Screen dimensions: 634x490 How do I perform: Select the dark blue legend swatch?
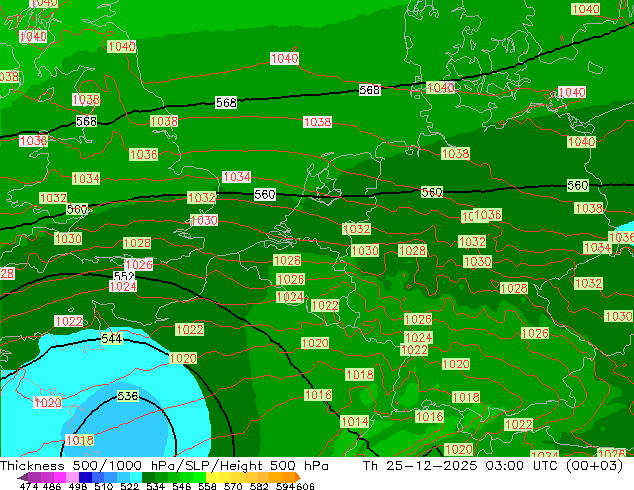click(x=86, y=477)
